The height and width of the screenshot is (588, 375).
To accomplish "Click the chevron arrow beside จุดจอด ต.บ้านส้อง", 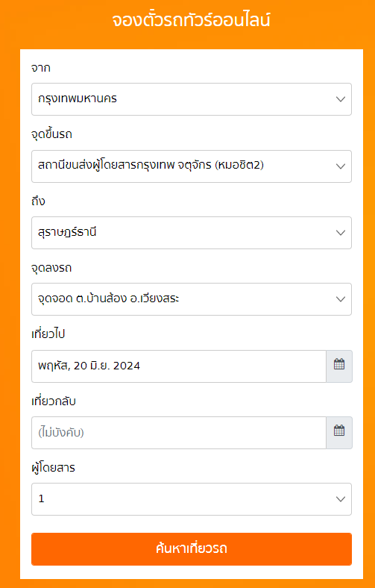I will pos(341,299).
